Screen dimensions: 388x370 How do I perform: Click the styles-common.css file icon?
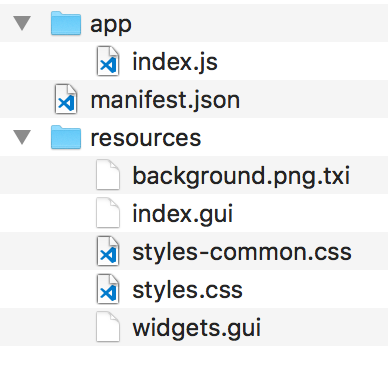108,251
